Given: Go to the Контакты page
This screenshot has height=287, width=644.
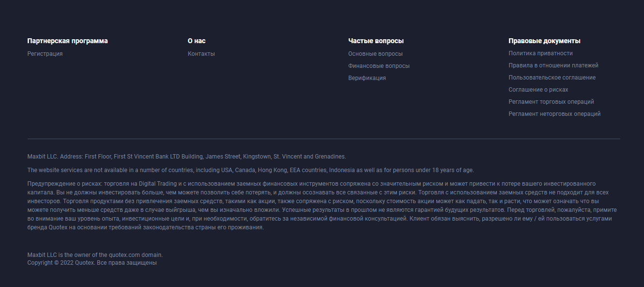Looking at the screenshot, I should pos(201,54).
